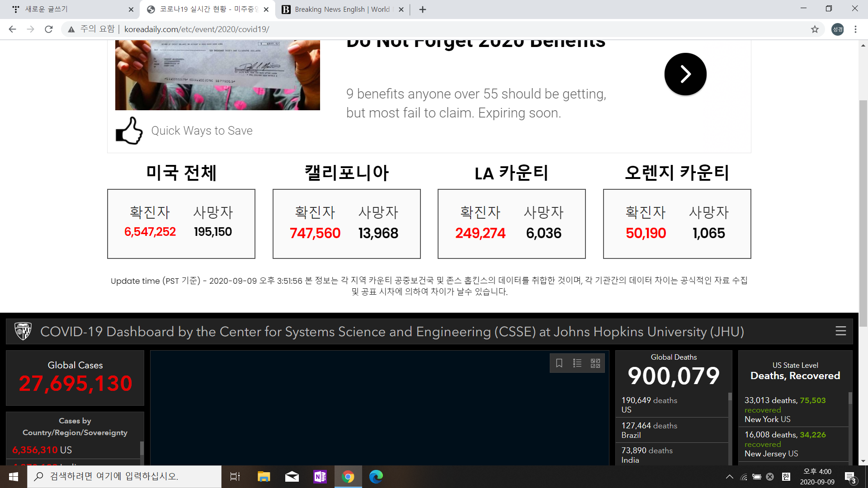
Task: Click the page vertical scrollbar thumb
Action: [x=863, y=212]
